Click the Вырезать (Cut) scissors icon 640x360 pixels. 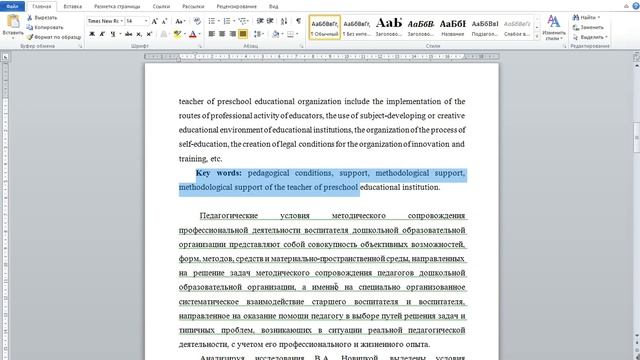coord(29,18)
